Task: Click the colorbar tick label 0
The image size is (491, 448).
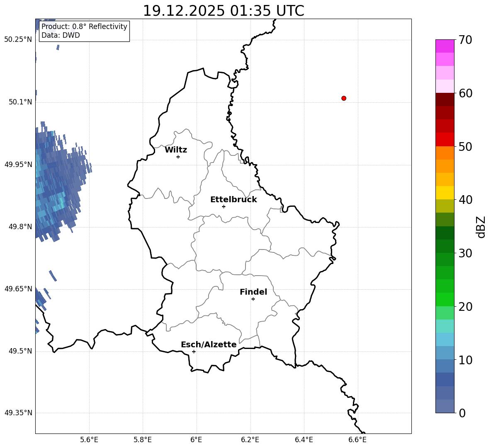Action: point(462,413)
